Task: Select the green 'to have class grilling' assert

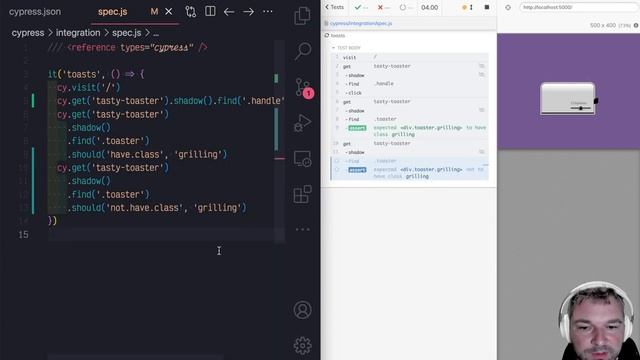Action: point(409,131)
